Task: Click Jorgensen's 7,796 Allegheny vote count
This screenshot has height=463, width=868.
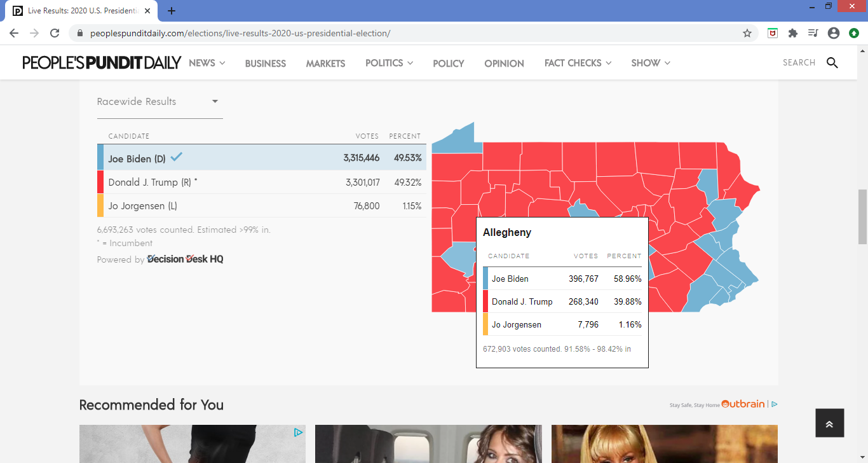Action: (x=588, y=324)
